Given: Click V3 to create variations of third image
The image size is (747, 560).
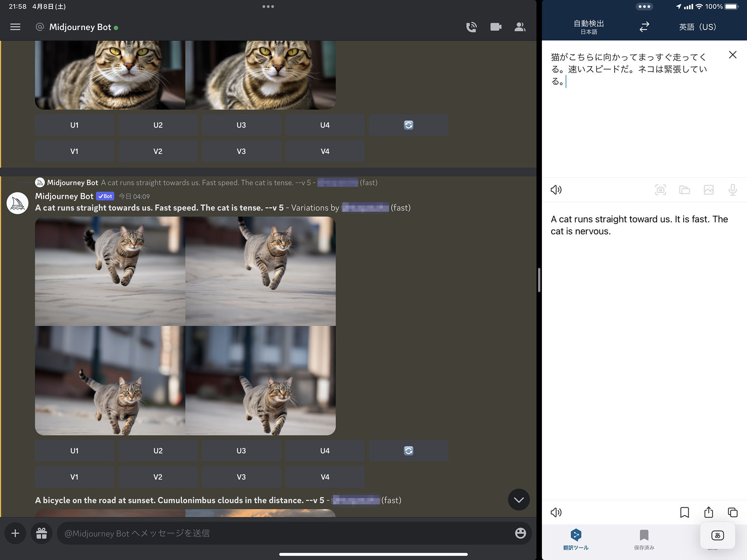Looking at the screenshot, I should pos(241,477).
